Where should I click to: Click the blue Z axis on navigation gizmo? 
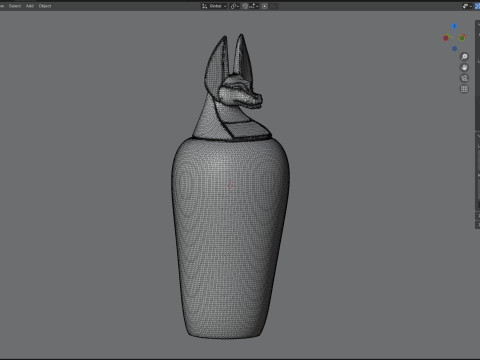[454, 26]
